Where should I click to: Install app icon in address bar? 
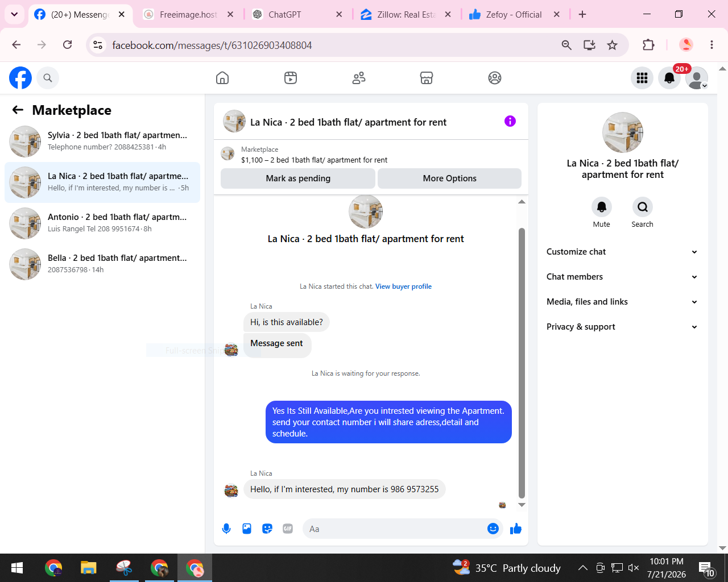pos(589,45)
